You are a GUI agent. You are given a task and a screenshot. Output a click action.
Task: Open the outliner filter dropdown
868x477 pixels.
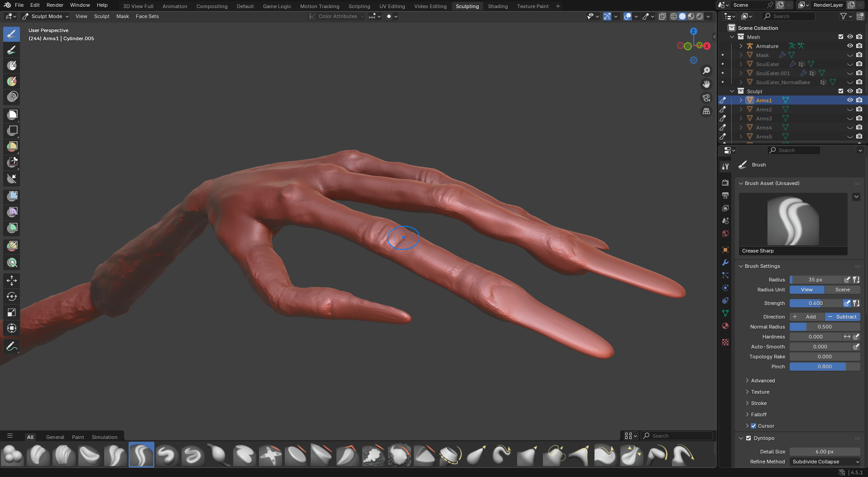click(x=846, y=16)
